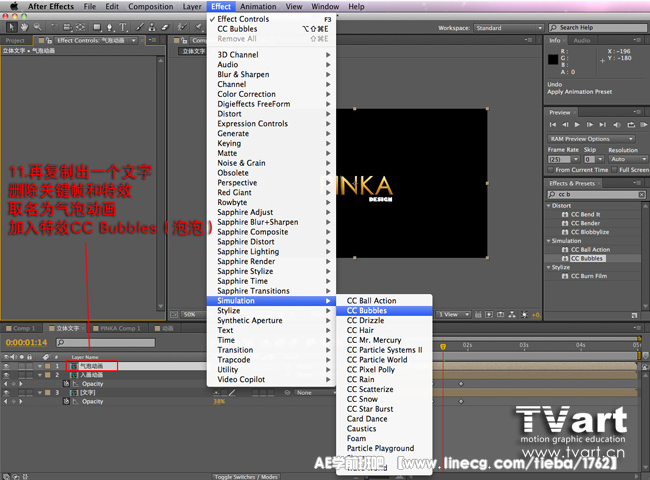Screen dimensions: 650x480
Task: Open RAM Preview Options dropdown
Action: [592, 139]
